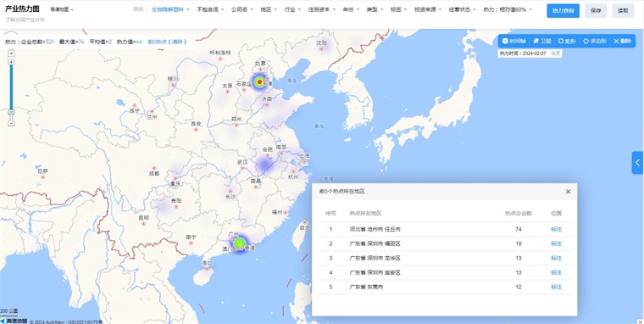Click 标注 for 深圳市 龙华区 row
Image resolution: width=644 pixels, height=324 pixels.
point(556,258)
